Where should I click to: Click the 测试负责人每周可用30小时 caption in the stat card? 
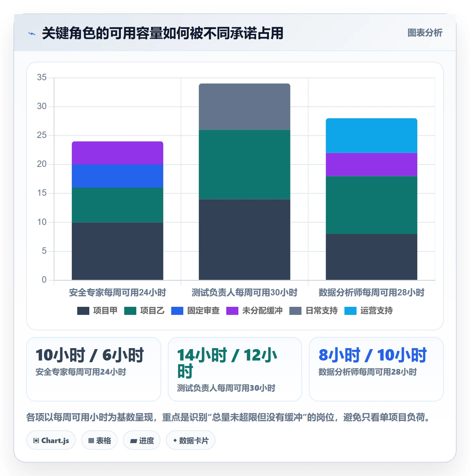(226, 388)
